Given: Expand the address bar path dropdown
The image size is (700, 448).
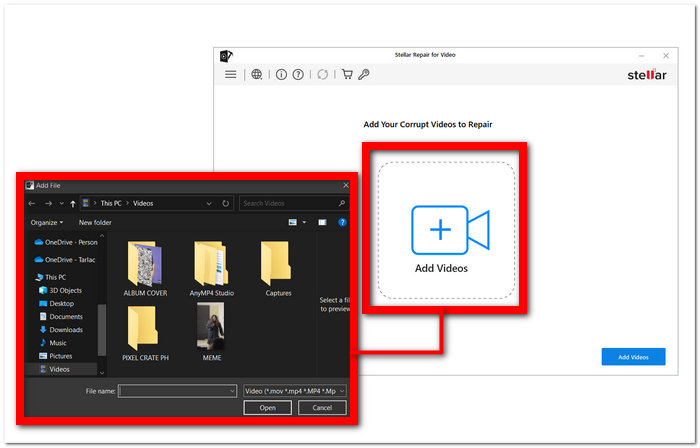Looking at the screenshot, I should 209,203.
